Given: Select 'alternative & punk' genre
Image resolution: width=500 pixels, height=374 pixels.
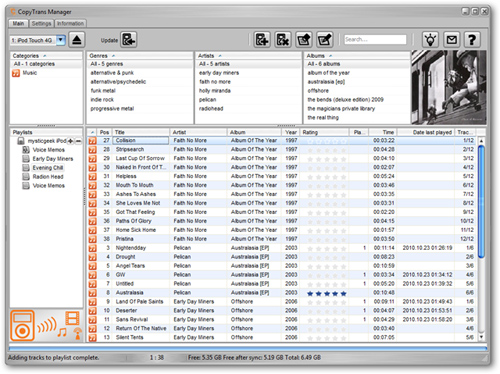Looking at the screenshot, I should coord(112,73).
